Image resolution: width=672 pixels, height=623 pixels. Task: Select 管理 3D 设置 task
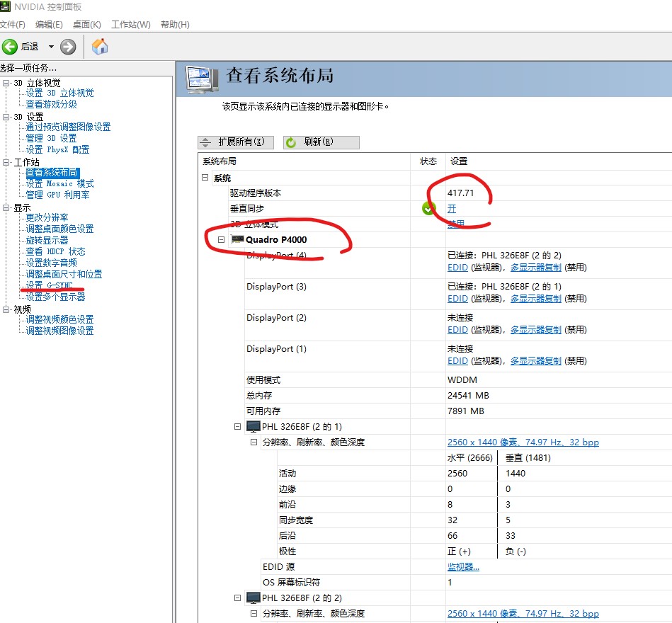pyautogui.click(x=51, y=138)
